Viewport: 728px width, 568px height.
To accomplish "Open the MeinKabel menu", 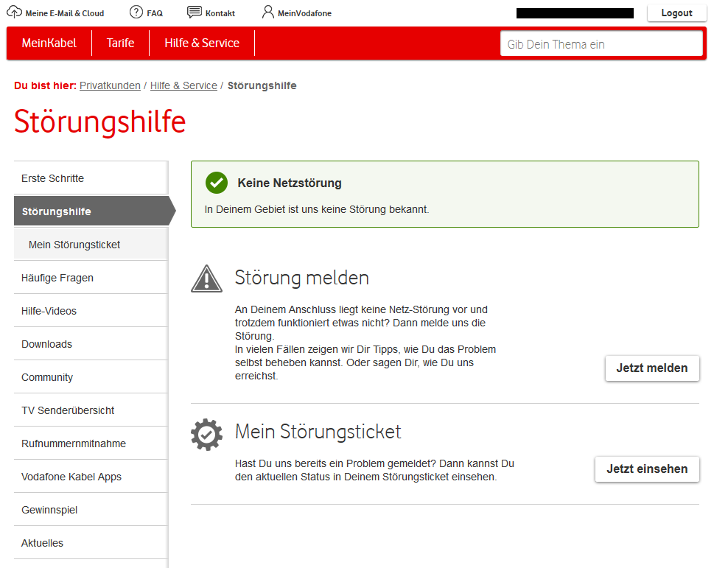I will click(x=49, y=43).
